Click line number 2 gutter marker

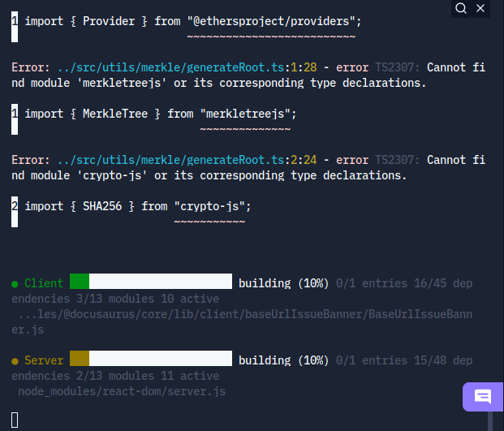point(15,212)
